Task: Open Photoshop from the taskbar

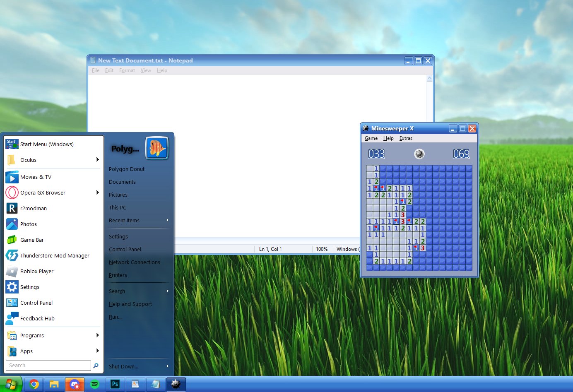Action: click(115, 385)
